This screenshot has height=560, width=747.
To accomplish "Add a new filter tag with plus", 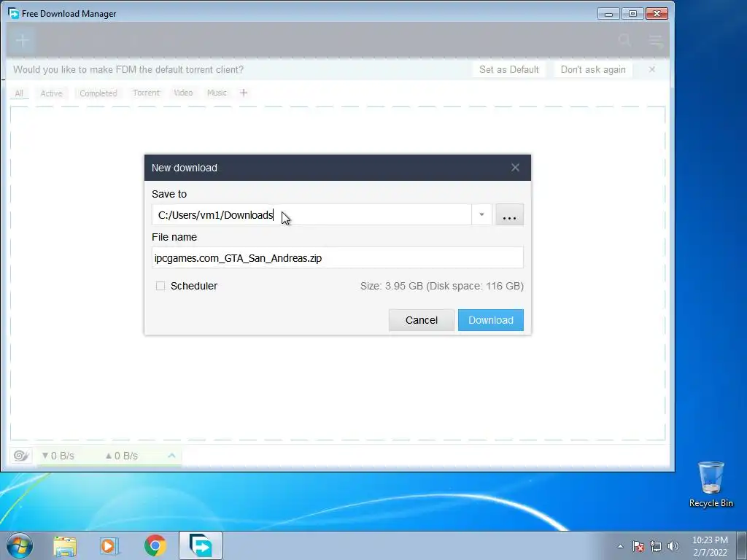I will coord(244,93).
